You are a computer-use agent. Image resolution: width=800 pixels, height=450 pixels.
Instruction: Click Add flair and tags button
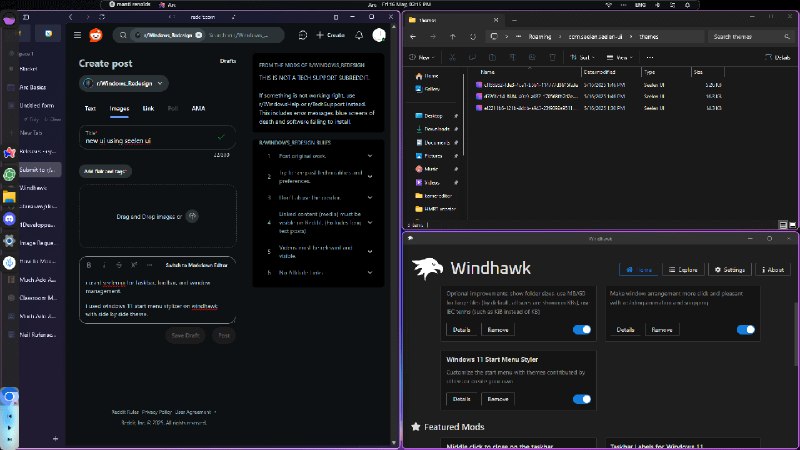pyautogui.click(x=105, y=171)
